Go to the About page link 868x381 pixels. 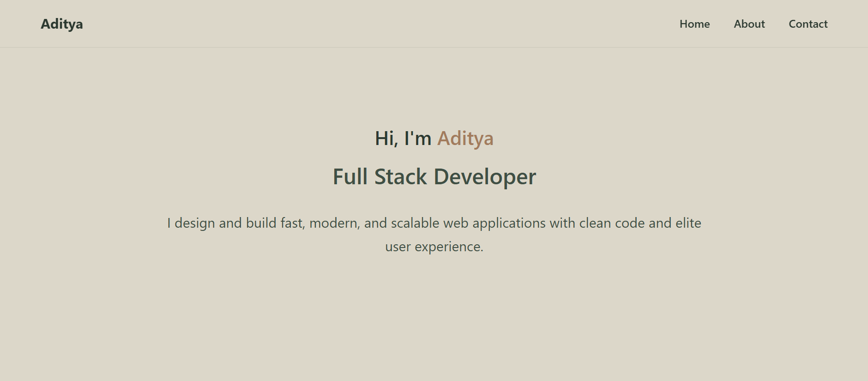(749, 24)
